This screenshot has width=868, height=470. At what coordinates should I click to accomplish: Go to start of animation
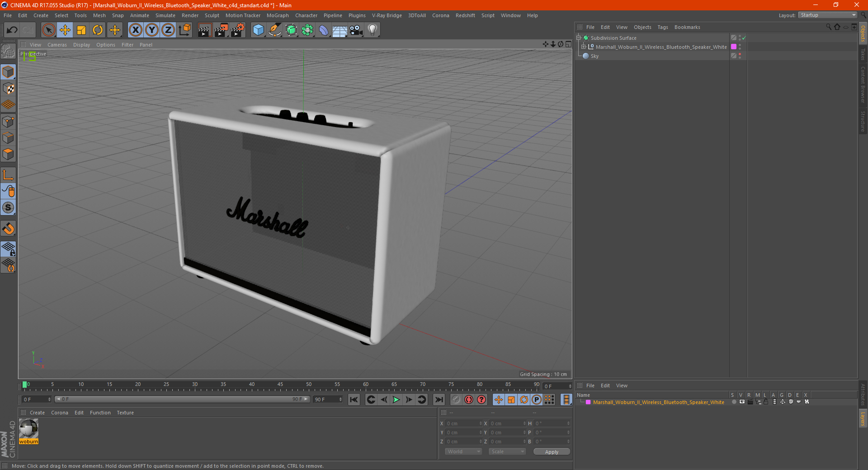354,399
